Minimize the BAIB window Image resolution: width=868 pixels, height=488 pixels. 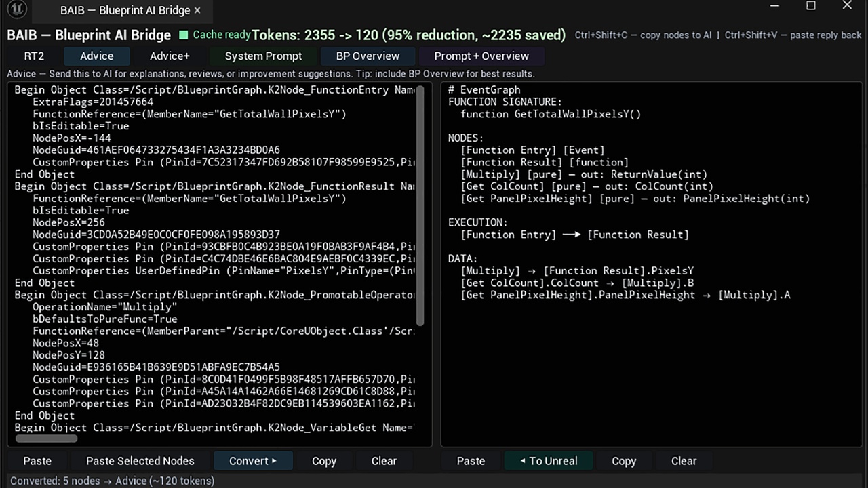tap(775, 6)
